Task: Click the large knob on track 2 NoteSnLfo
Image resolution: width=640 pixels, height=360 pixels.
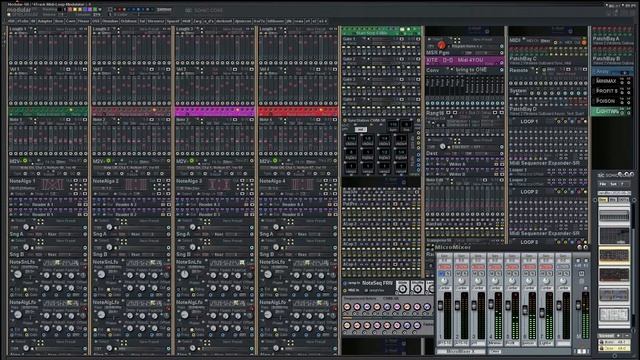Action: (101, 274)
